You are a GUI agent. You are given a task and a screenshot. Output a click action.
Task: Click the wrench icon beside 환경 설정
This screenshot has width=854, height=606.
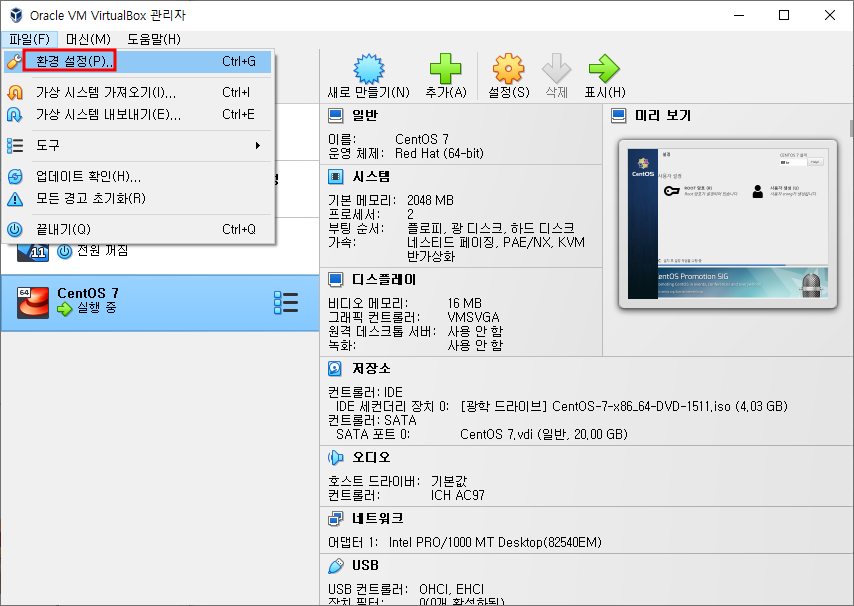coord(14,62)
